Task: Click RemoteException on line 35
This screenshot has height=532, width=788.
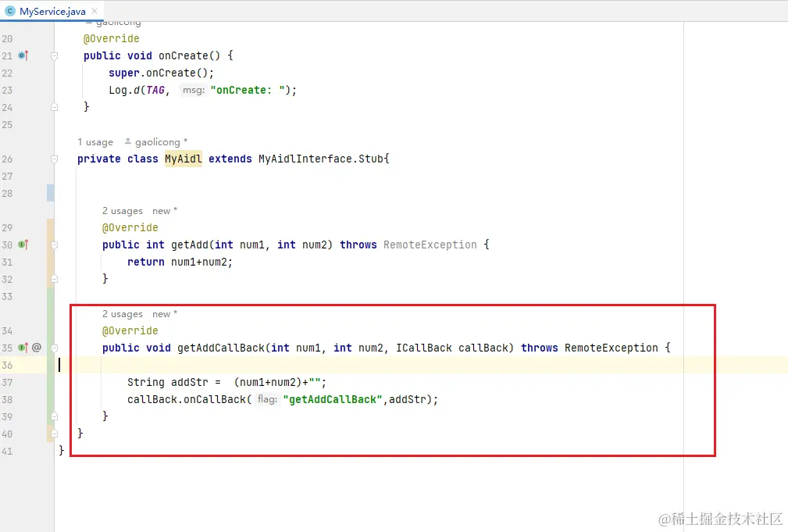Action: [x=611, y=348]
